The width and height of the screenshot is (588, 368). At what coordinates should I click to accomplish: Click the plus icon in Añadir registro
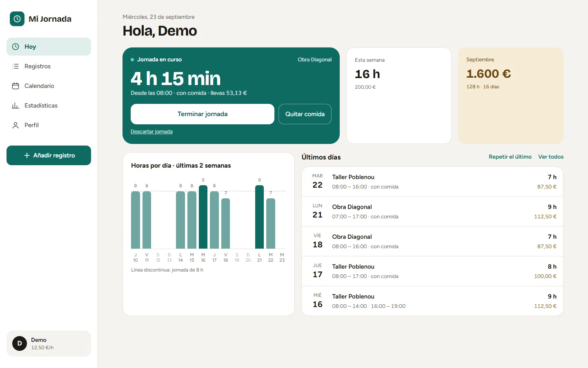tap(27, 155)
